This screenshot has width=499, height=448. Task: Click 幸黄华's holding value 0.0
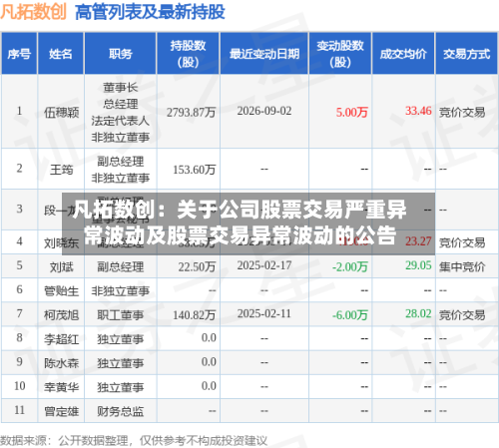(x=209, y=386)
